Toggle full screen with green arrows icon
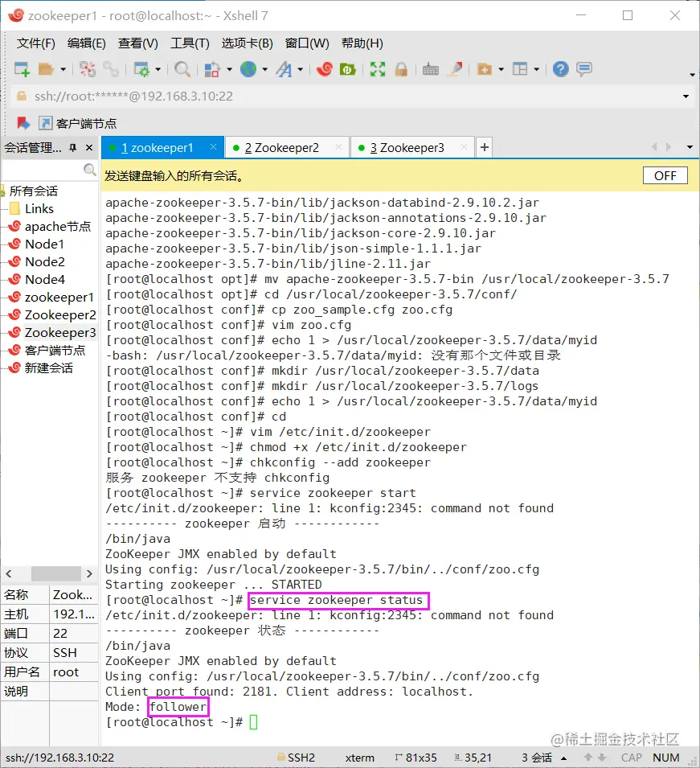The width and height of the screenshot is (700, 768). coord(378,69)
